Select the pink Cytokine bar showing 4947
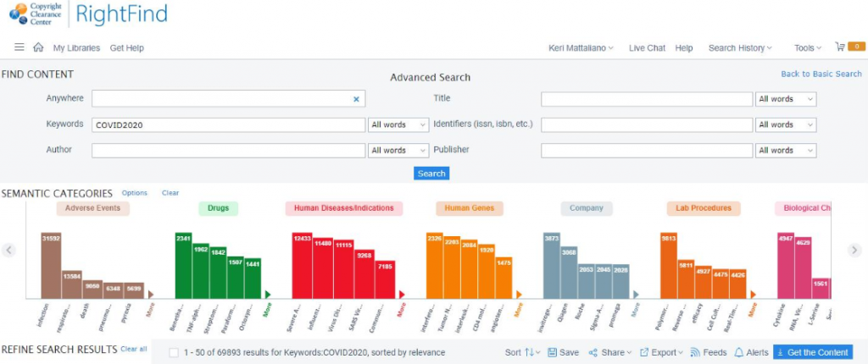The height and width of the screenshot is (364, 868). tap(786, 266)
